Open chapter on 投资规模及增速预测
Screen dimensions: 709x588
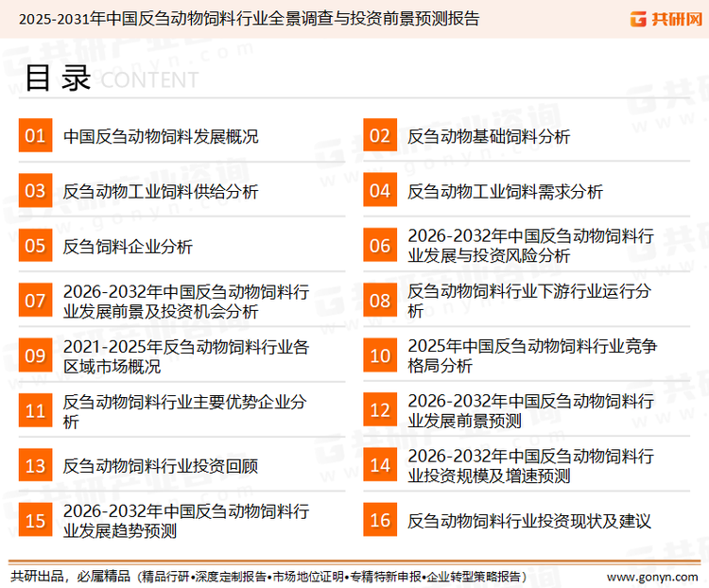pos(531,465)
